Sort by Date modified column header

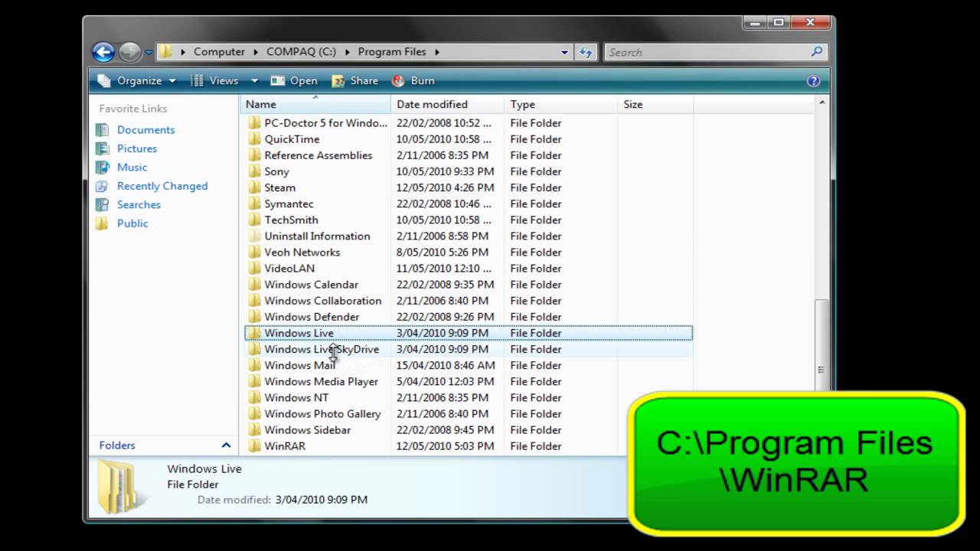(448, 104)
